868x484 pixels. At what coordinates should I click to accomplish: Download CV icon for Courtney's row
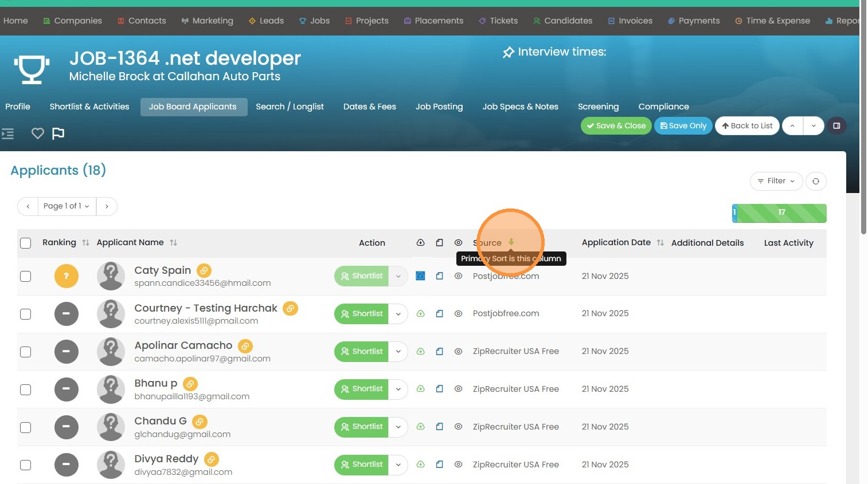pyautogui.click(x=420, y=314)
